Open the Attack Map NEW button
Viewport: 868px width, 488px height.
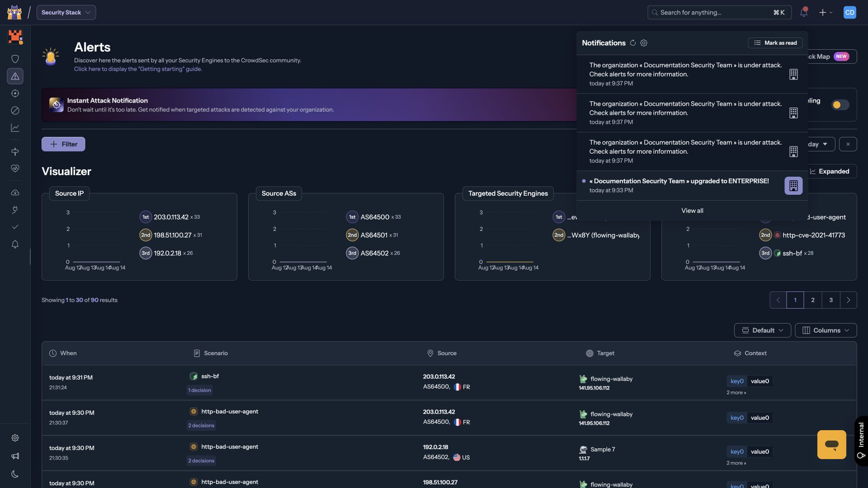pos(832,56)
